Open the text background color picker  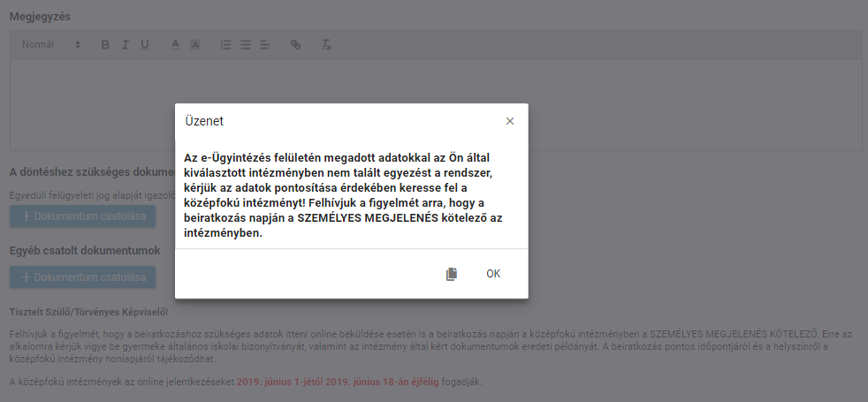click(194, 45)
